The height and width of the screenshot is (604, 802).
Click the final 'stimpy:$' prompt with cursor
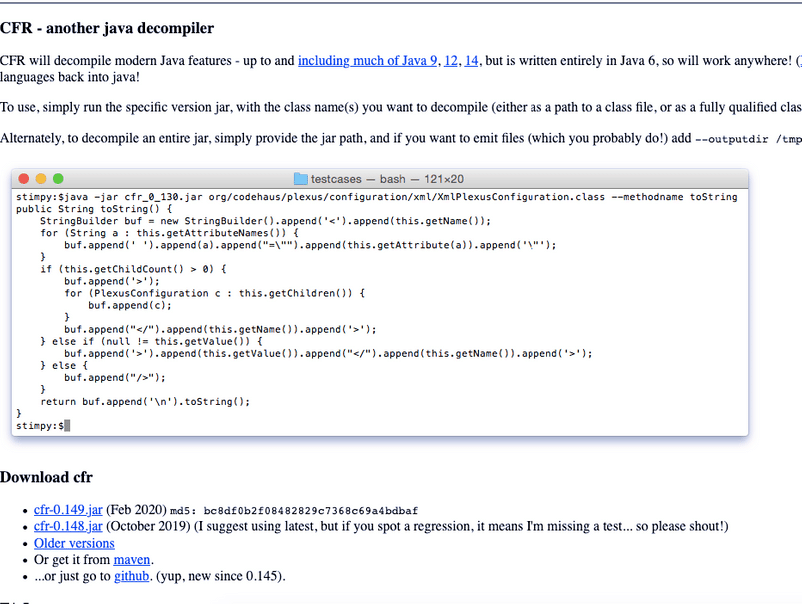pos(43,426)
